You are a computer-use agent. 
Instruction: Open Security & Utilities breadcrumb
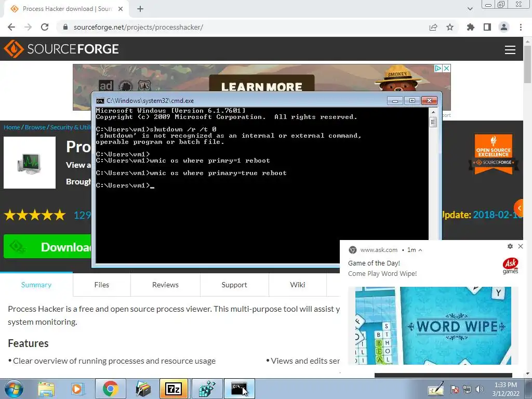[71, 127]
